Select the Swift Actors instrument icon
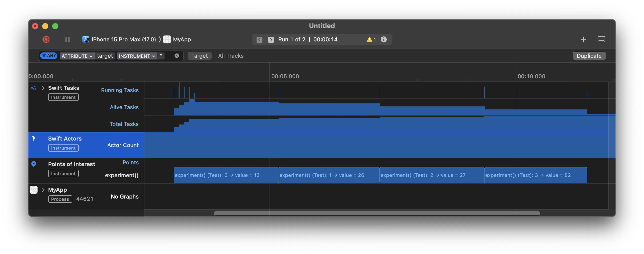This screenshot has width=644, height=254. point(34,138)
